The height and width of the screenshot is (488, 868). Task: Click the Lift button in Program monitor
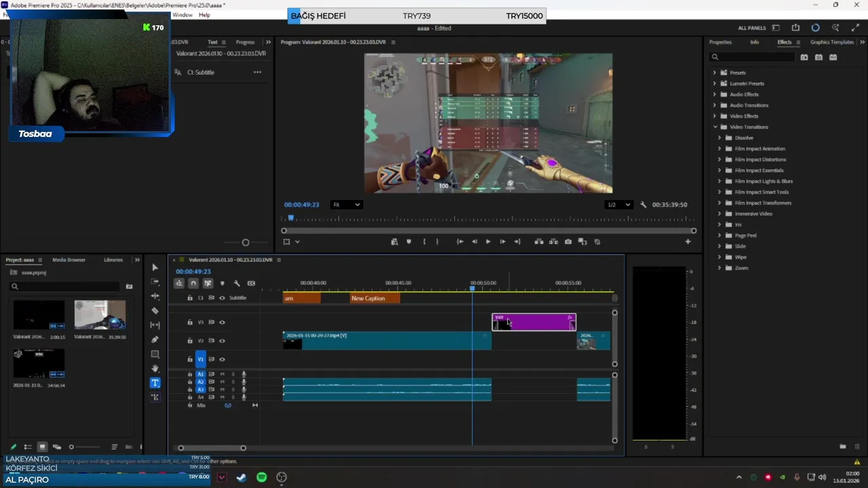539,242
